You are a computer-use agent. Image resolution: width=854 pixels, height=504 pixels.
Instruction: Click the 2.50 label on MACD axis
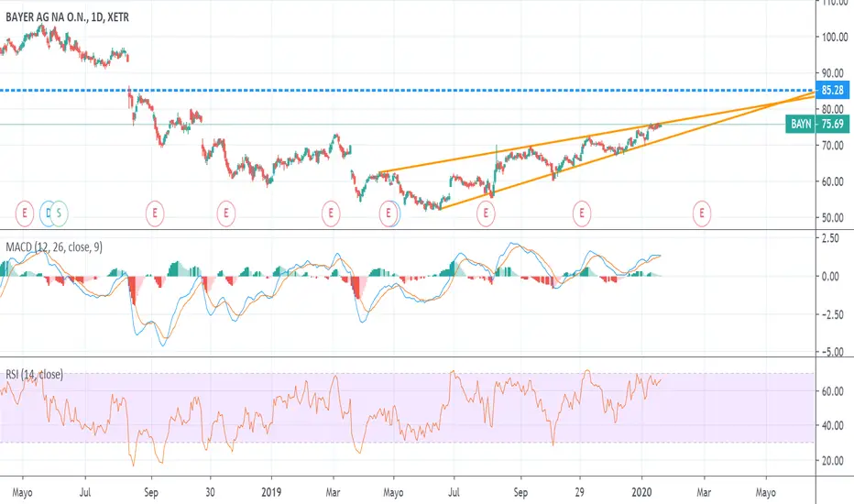click(x=830, y=238)
